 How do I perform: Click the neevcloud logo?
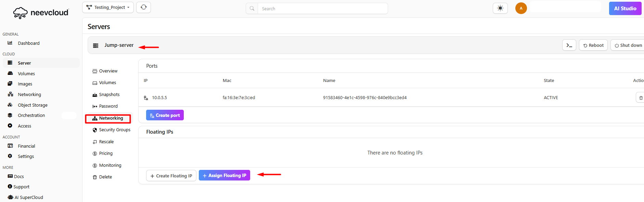pyautogui.click(x=41, y=13)
